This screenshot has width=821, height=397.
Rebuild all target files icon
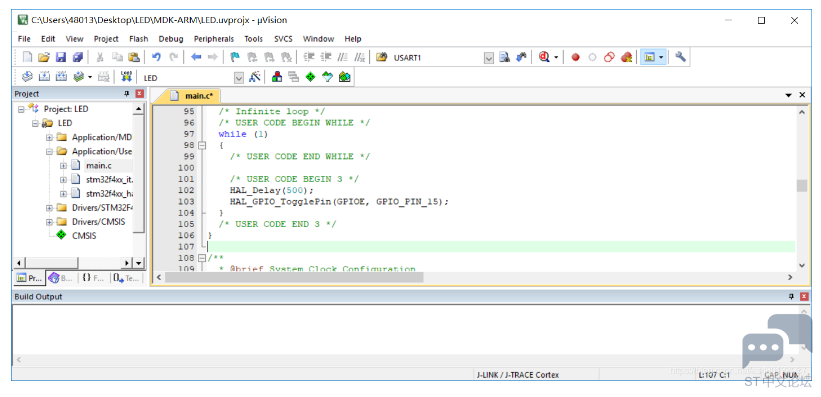pyautogui.click(x=61, y=77)
